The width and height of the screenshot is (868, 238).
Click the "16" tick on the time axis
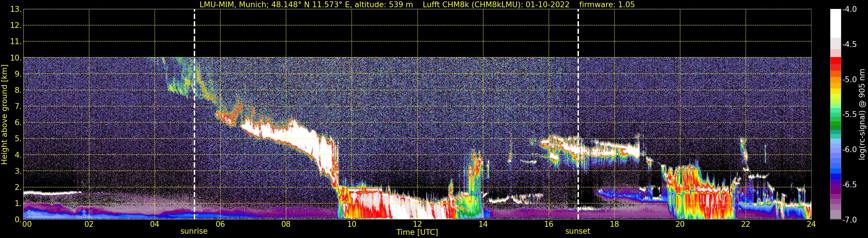click(548, 224)
